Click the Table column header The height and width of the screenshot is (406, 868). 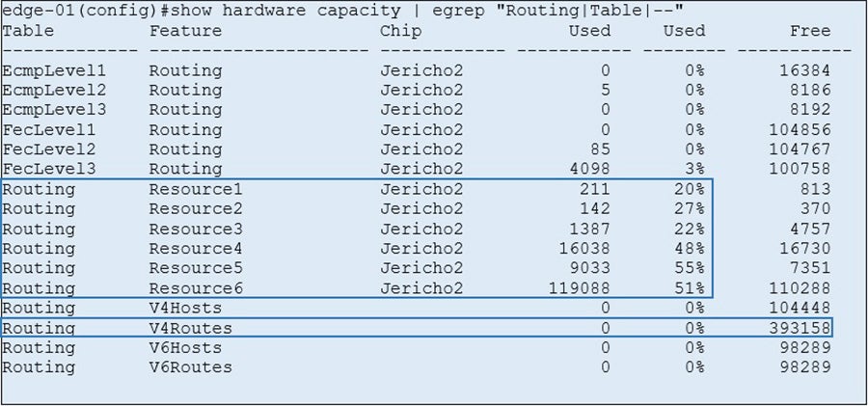pyautogui.click(x=28, y=30)
